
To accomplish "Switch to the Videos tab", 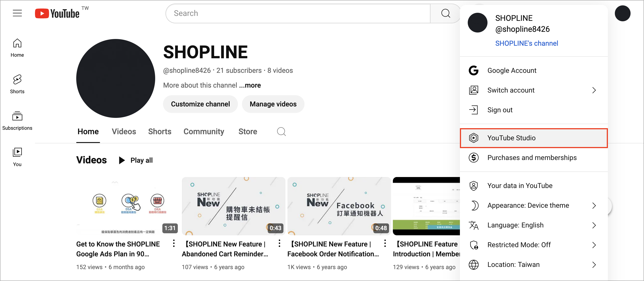I will pos(124,131).
